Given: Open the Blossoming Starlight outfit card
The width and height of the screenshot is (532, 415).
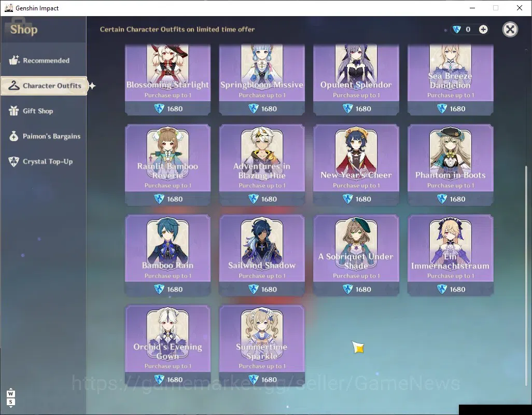Looking at the screenshot, I should click(167, 80).
